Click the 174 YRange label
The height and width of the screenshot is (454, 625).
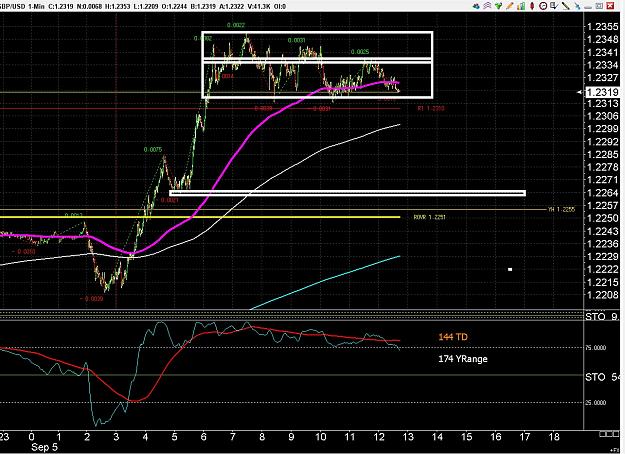click(x=463, y=359)
